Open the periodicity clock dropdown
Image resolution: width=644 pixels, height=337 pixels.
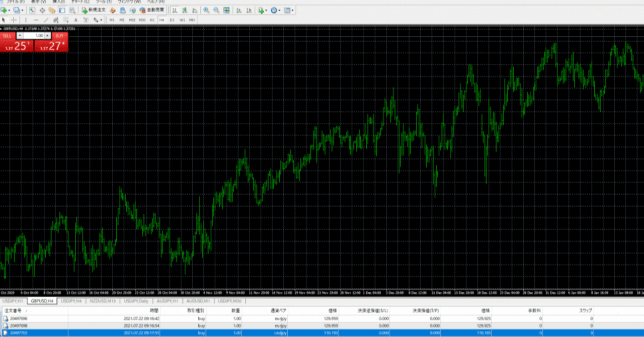point(276,10)
